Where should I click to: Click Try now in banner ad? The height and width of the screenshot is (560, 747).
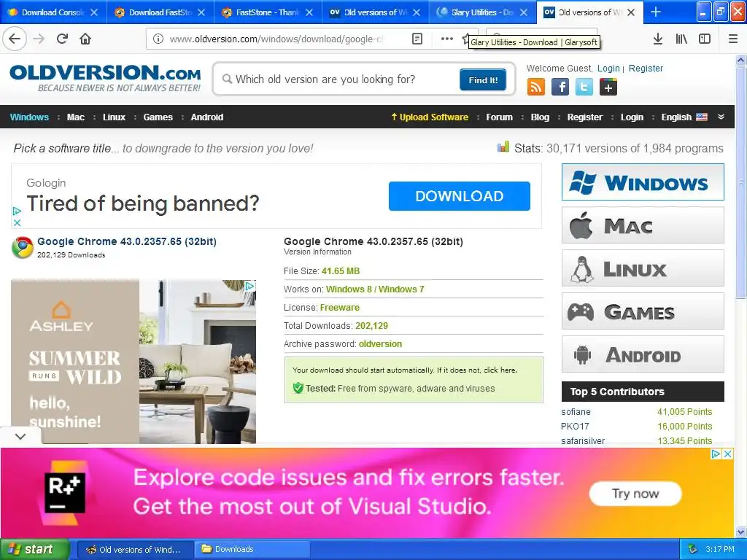tap(635, 494)
